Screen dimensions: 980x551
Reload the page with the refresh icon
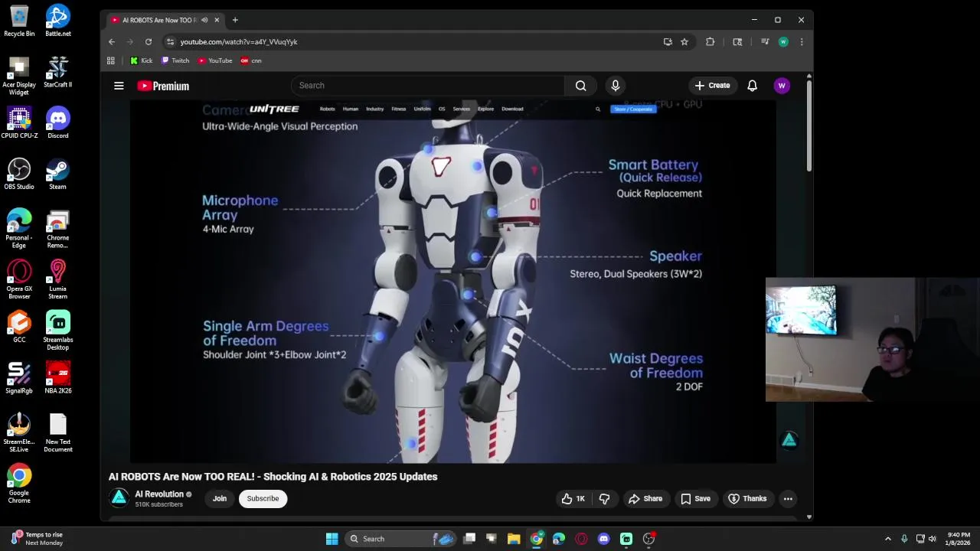click(149, 42)
